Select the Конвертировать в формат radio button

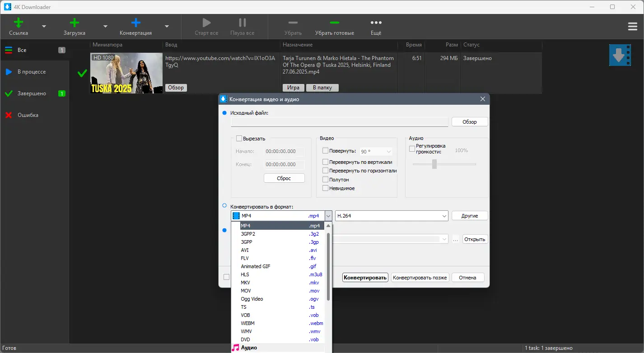click(x=224, y=205)
